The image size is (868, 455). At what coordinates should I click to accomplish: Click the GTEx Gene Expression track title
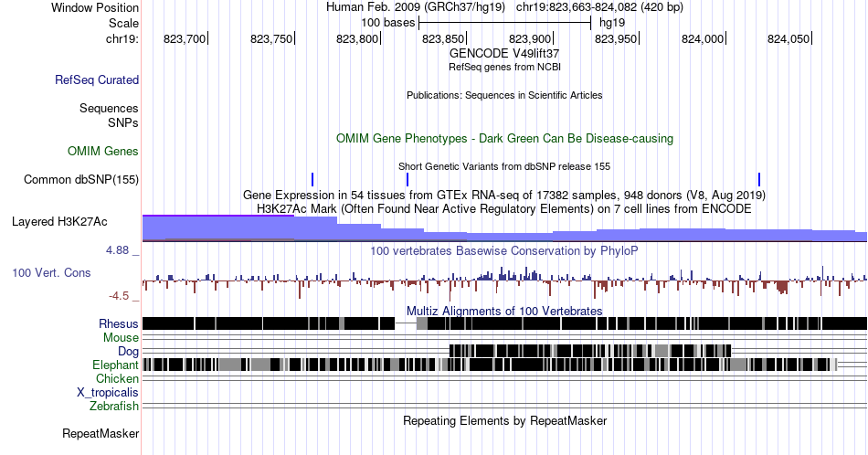pos(504,195)
